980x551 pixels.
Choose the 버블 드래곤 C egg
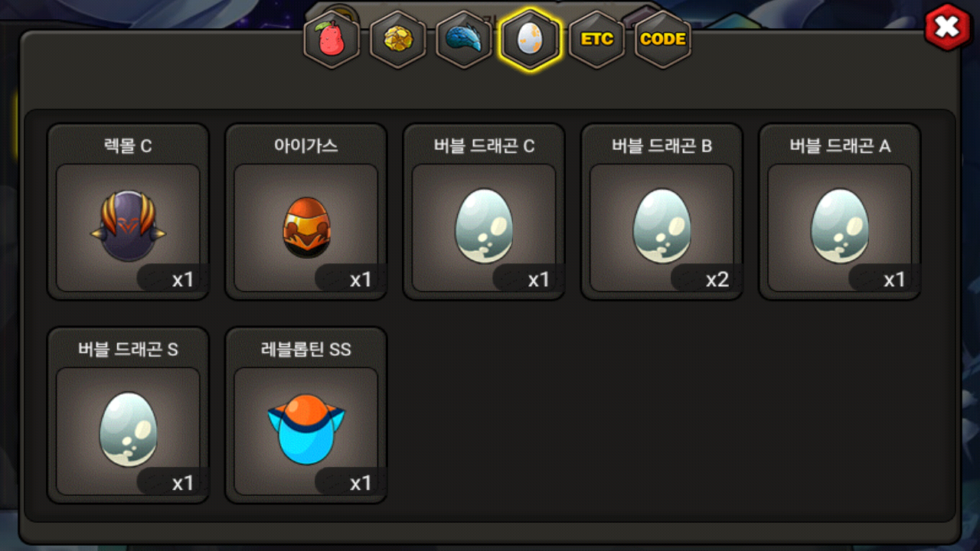point(484,211)
